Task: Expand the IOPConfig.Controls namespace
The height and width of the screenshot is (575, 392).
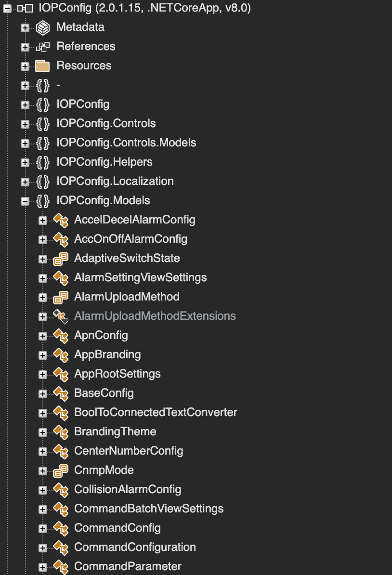Action: (25, 124)
